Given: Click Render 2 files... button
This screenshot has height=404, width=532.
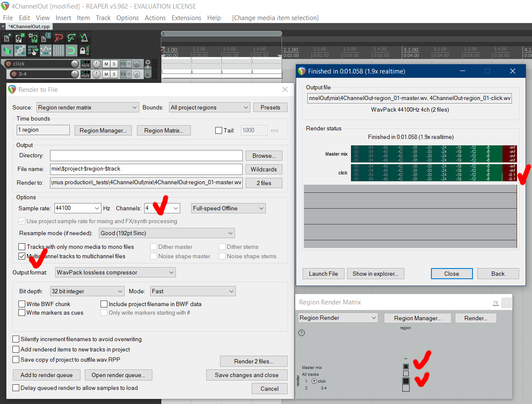Looking at the screenshot, I should (x=254, y=361).
